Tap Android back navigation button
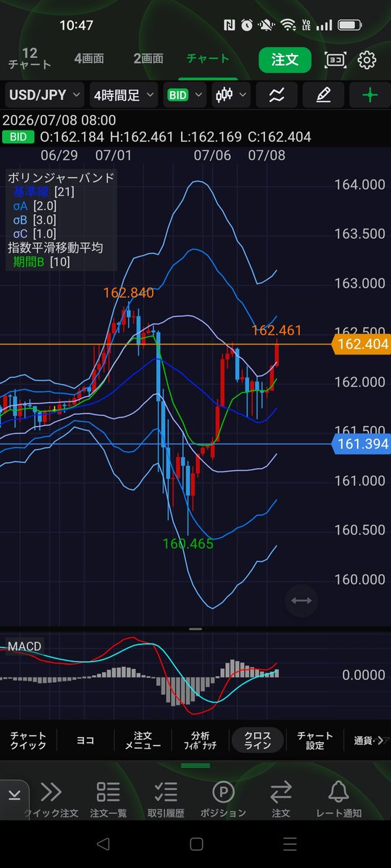 [x=103, y=844]
